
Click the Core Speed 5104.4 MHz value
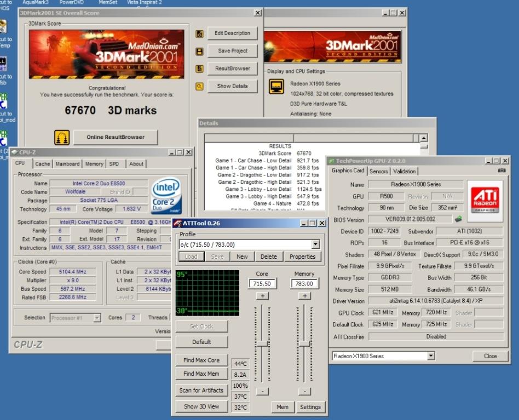[x=73, y=272]
